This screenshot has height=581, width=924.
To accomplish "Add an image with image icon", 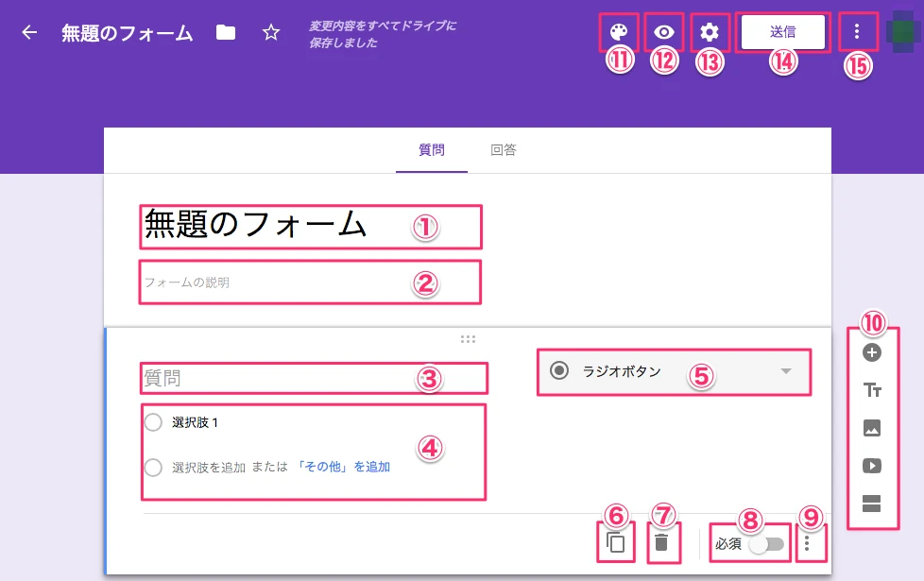I will 871,428.
